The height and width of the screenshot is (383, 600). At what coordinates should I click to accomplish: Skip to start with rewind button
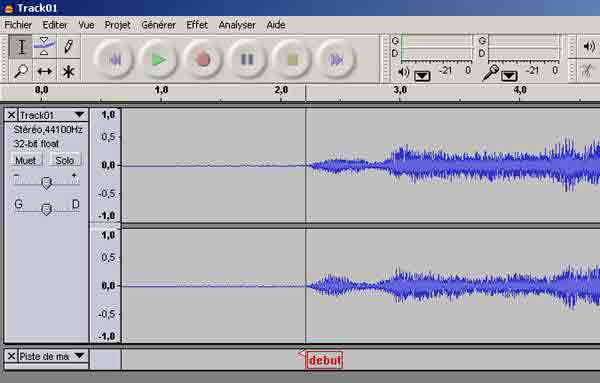pyautogui.click(x=114, y=60)
